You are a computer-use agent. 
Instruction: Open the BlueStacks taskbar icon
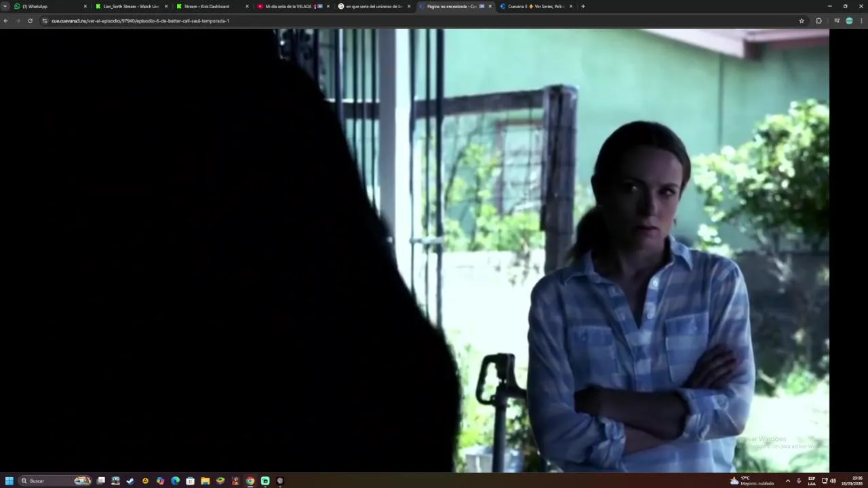tap(220, 481)
